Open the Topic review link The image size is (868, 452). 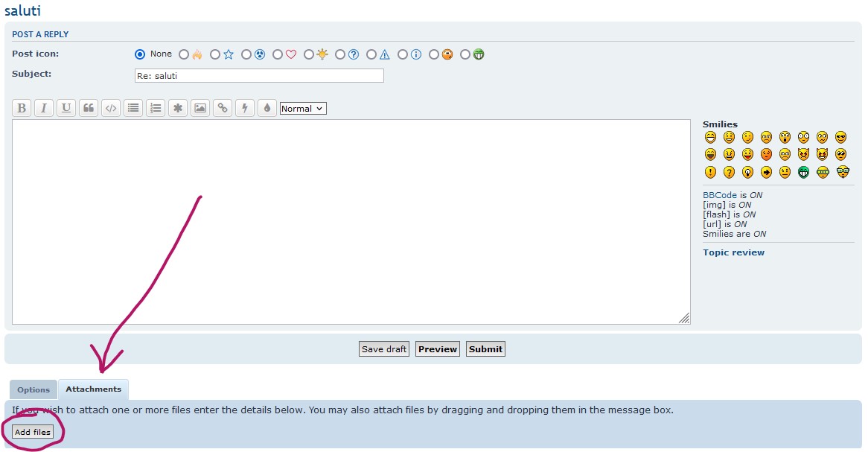pyautogui.click(x=733, y=252)
